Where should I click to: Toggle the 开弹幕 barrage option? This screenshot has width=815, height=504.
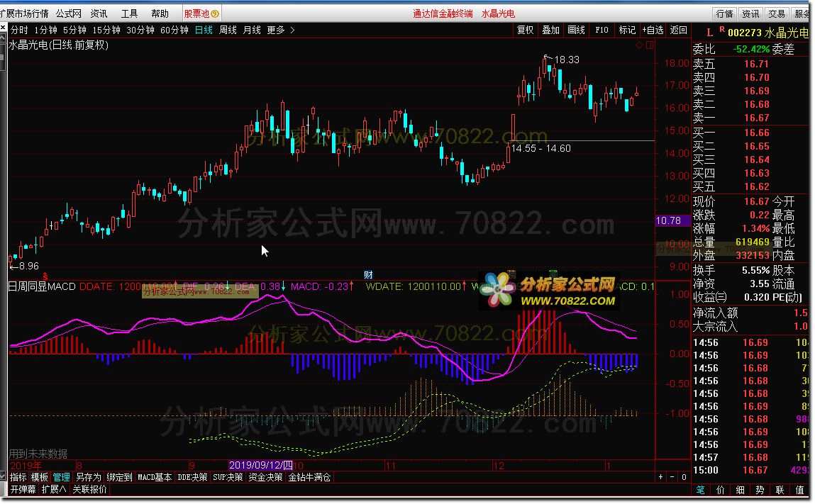point(23,489)
